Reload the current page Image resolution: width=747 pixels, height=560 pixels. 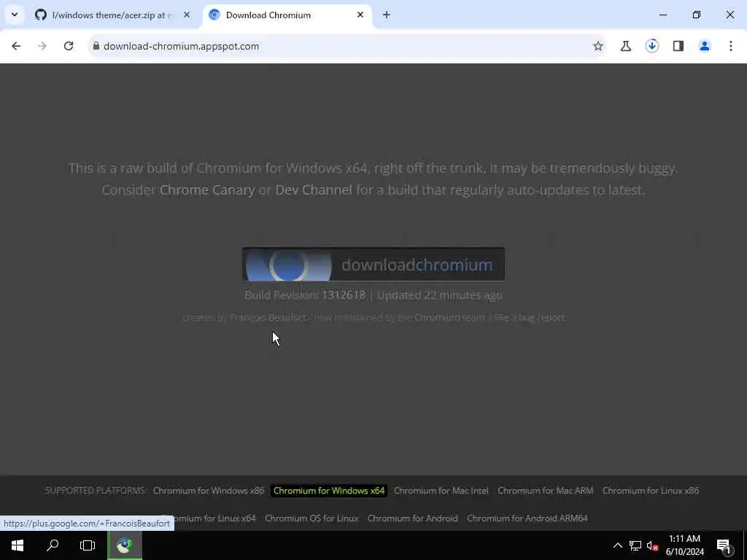coord(69,46)
